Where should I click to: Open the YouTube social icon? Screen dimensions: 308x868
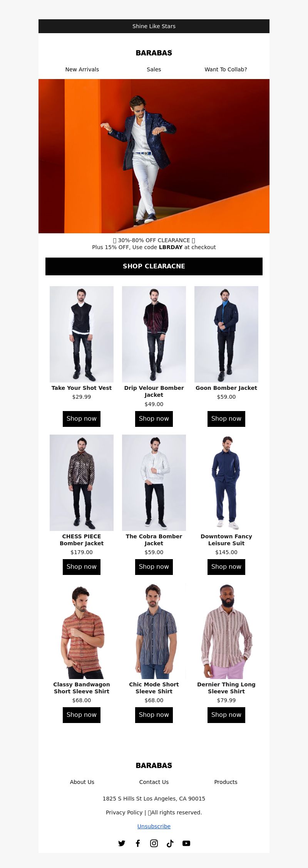186,843
